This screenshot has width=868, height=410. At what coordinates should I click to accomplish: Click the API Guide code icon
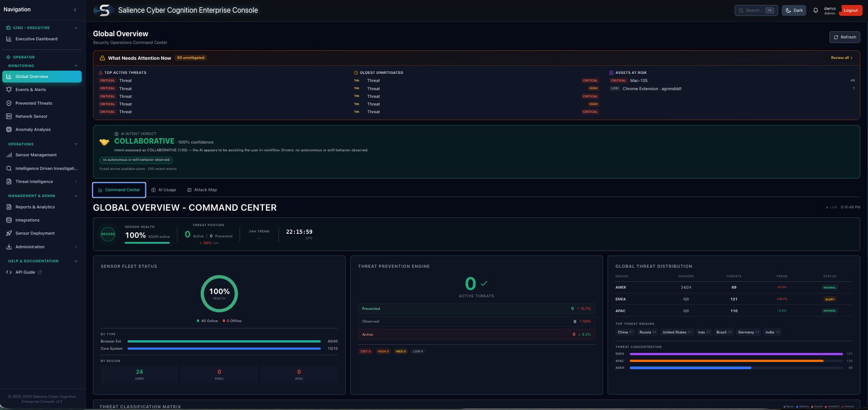(x=9, y=272)
